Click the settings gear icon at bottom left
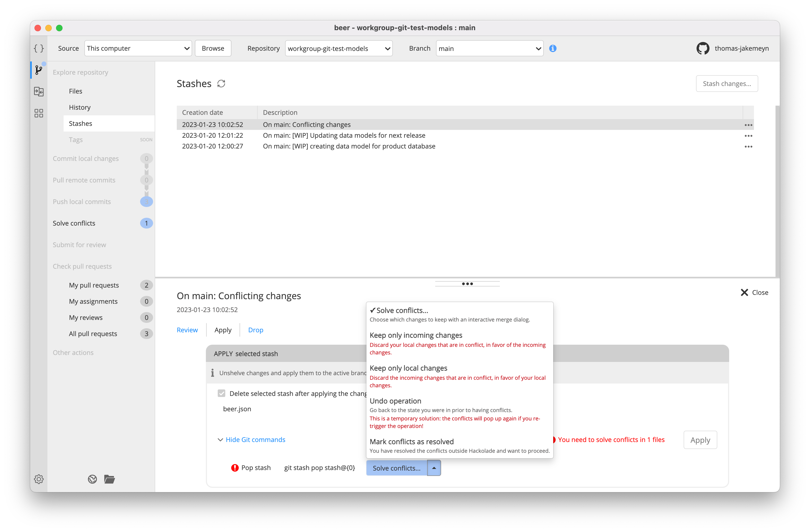Viewport: 810px width, 532px height. 39,479
